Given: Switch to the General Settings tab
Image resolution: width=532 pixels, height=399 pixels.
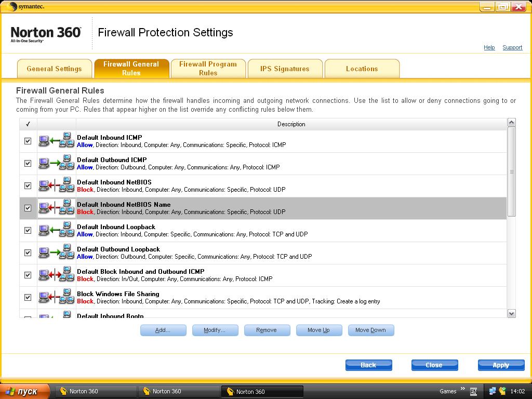Looking at the screenshot, I should (x=54, y=69).
